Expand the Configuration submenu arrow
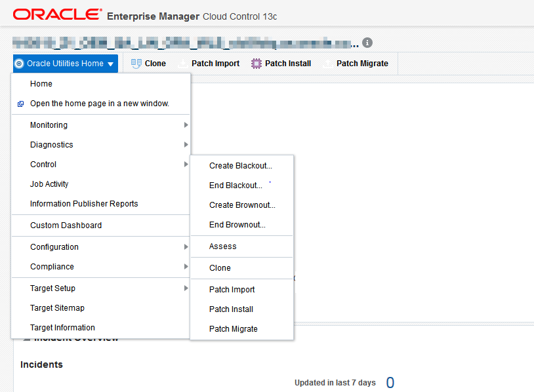This screenshot has height=392, width=534. pos(186,246)
